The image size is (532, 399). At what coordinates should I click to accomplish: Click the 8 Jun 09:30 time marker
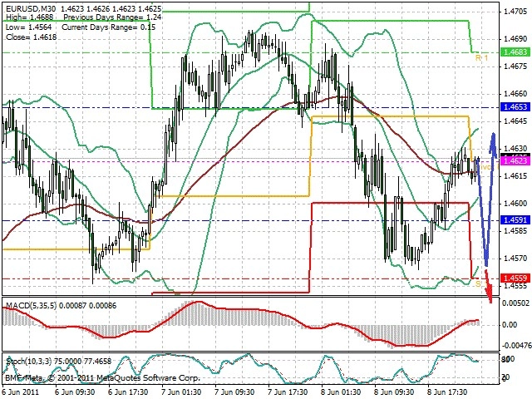point(394,392)
